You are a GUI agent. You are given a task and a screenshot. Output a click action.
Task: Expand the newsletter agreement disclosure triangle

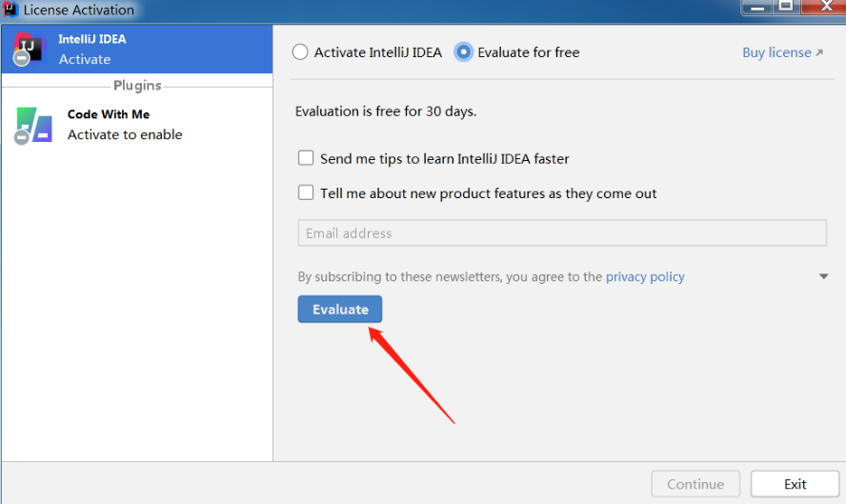coord(823,276)
